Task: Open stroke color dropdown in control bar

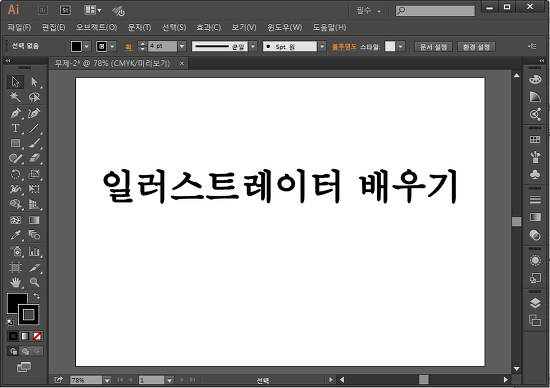Action: tap(112, 46)
